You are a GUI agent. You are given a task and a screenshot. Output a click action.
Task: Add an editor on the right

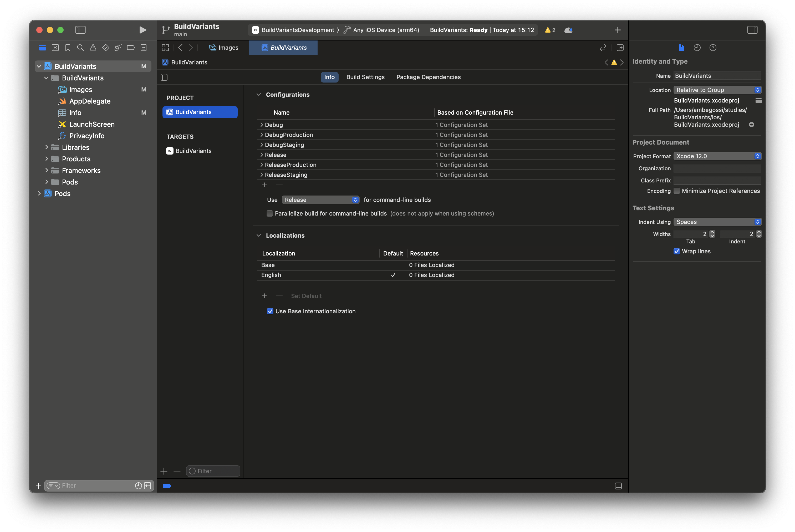click(620, 48)
